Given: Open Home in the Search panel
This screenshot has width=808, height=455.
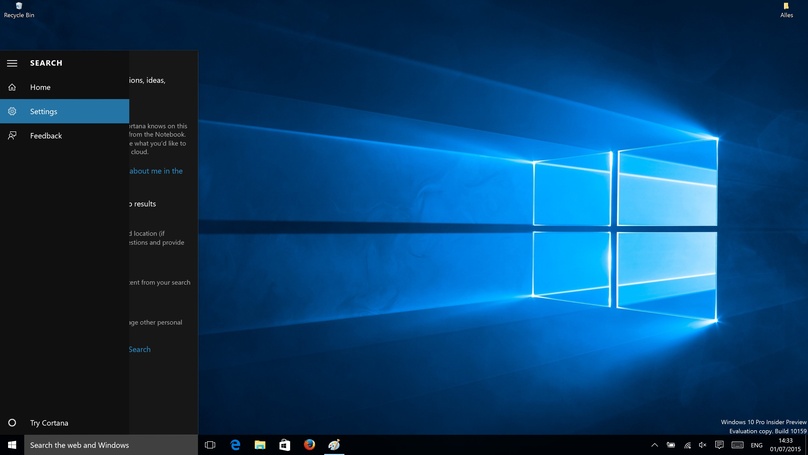Looking at the screenshot, I should [40, 87].
